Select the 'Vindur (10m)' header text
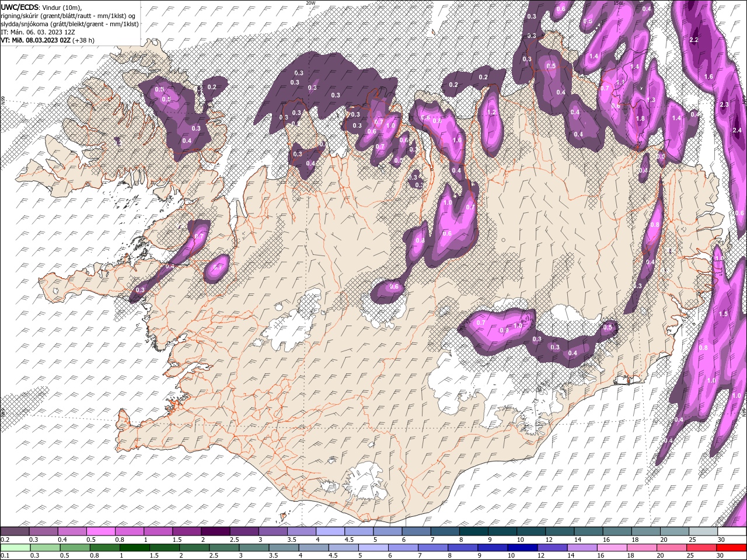This screenshot has height=560, width=747. pyautogui.click(x=62, y=7)
